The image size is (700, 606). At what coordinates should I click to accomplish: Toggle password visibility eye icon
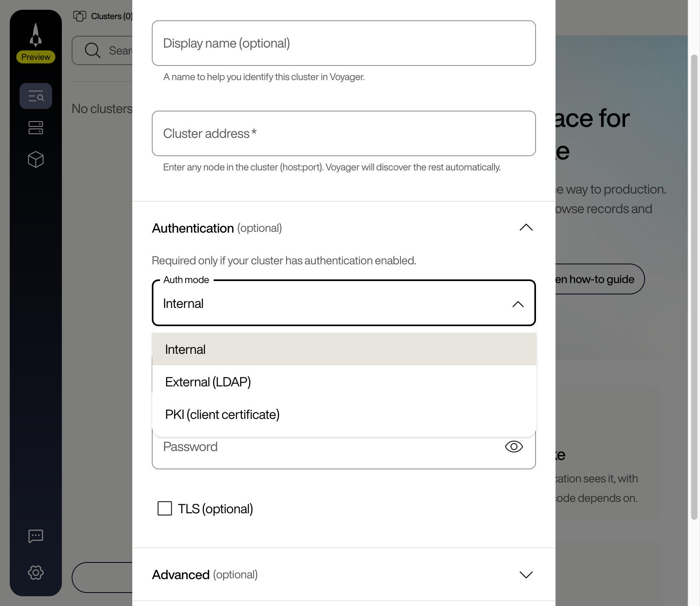514,447
